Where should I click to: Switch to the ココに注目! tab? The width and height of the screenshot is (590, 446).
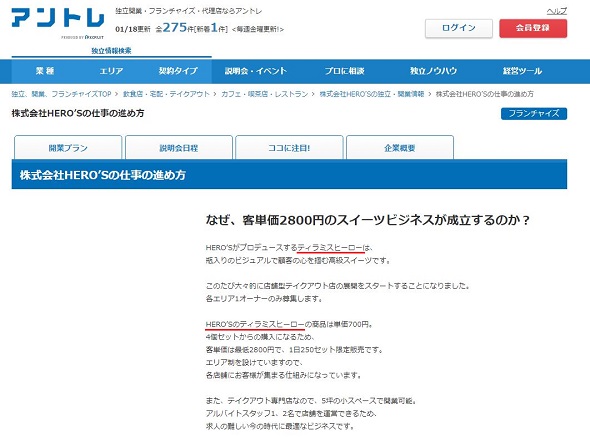pos(289,148)
